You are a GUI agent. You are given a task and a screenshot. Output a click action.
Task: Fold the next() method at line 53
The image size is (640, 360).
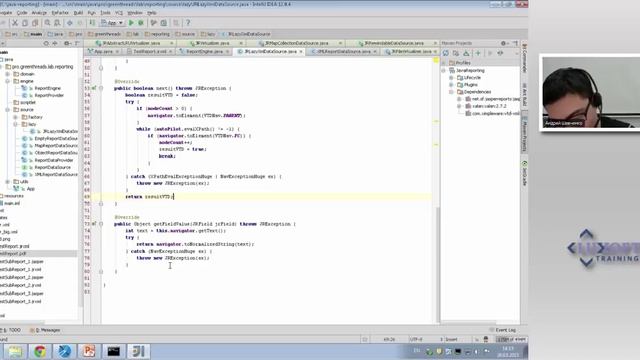101,88
